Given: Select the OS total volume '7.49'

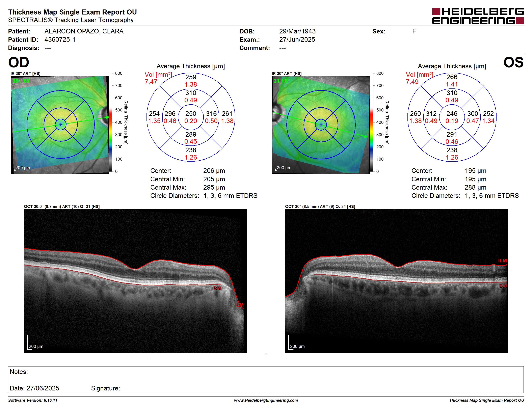Looking at the screenshot, I should (412, 82).
